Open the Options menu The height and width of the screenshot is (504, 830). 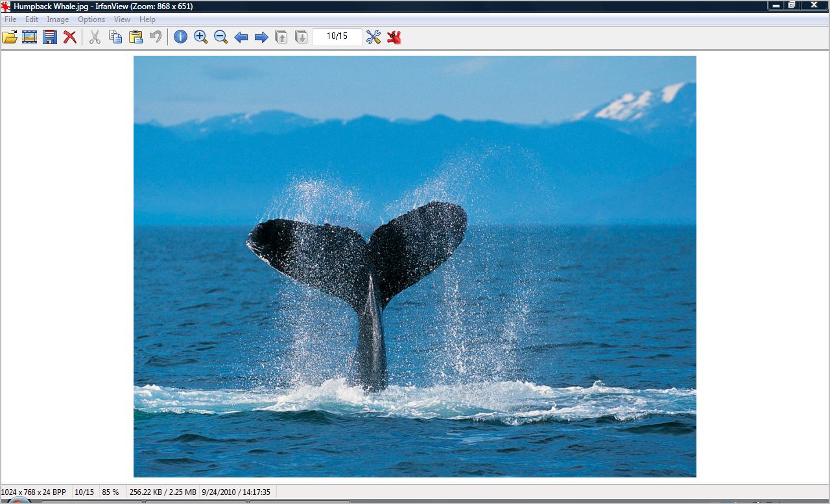pos(91,19)
